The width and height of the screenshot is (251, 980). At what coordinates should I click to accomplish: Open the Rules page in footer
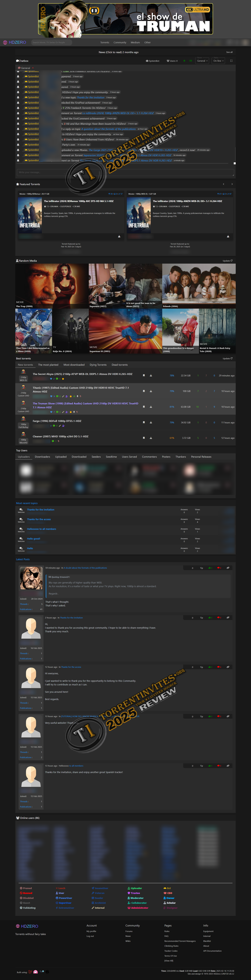pyautogui.click(x=167, y=931)
